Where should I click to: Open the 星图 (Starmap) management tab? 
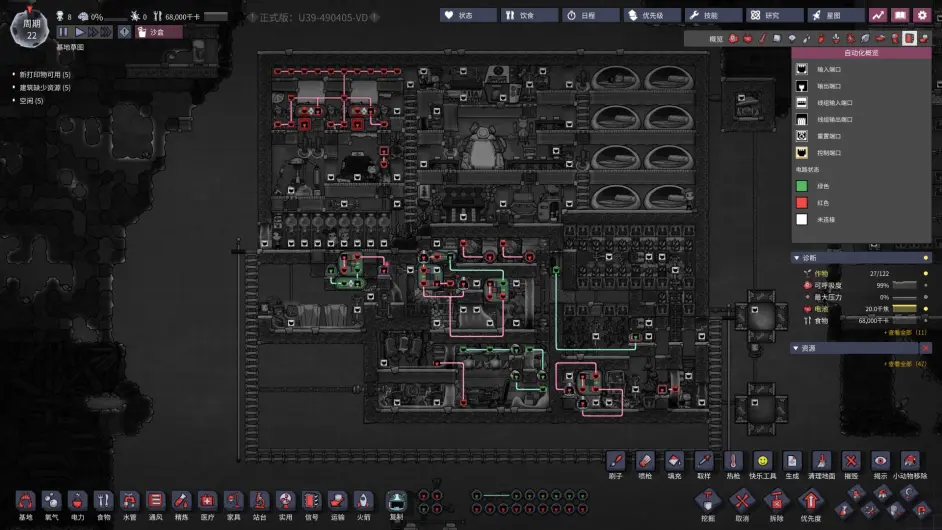click(x=836, y=16)
